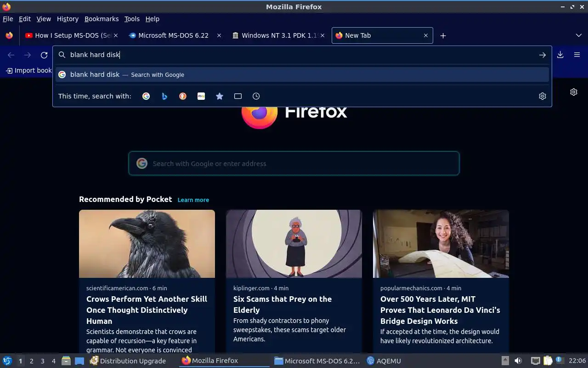Open the Firefox hamburger application menu
The image size is (588, 368).
(x=577, y=55)
